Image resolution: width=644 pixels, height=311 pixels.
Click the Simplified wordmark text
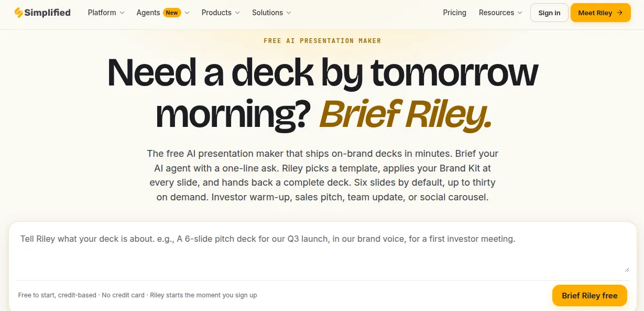coord(47,13)
